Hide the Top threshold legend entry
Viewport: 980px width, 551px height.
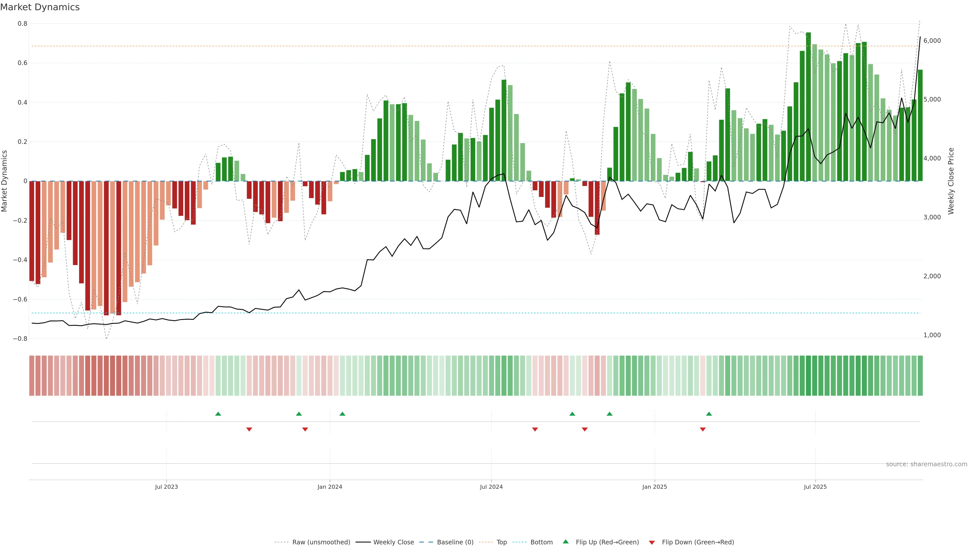(x=501, y=542)
